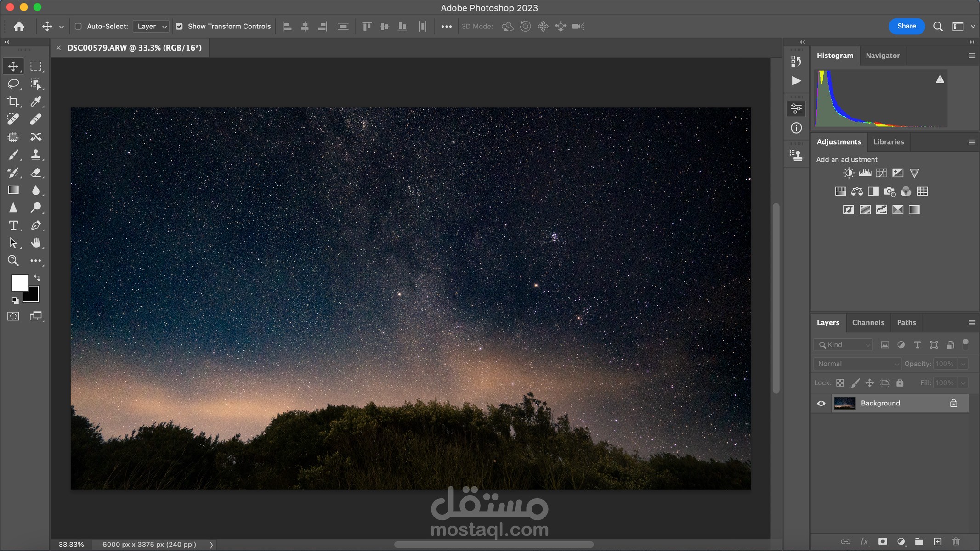Select the Spot Healing Brush tool
The height and width of the screenshot is (551, 980).
click(x=13, y=119)
